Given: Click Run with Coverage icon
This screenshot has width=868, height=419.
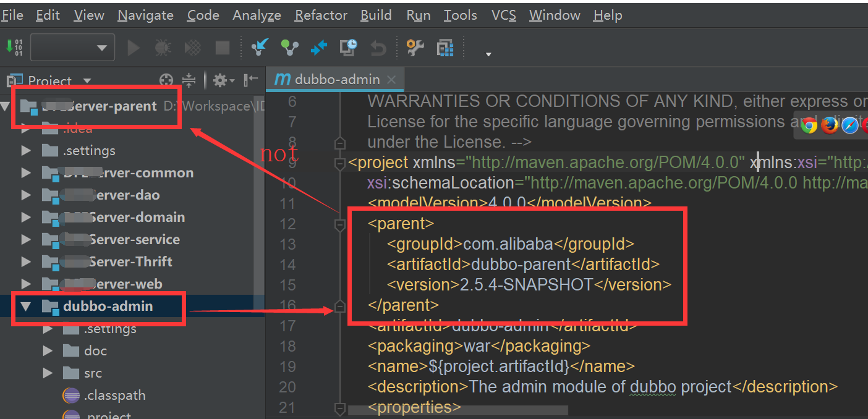Looking at the screenshot, I should click(194, 48).
